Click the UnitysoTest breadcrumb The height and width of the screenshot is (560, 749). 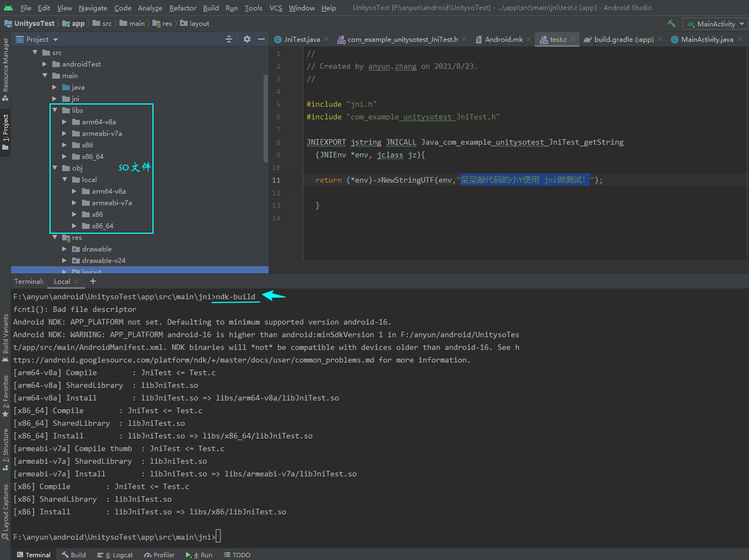[x=30, y=24]
